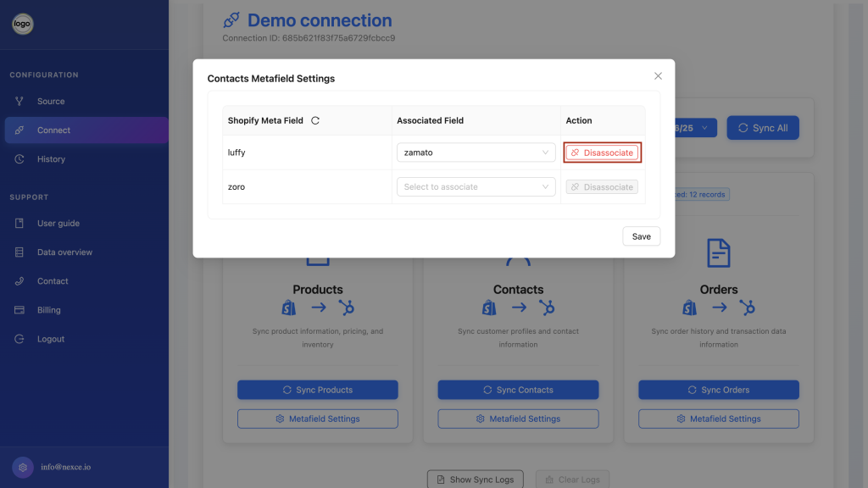The height and width of the screenshot is (488, 868).
Task: Click the logo avatar in sidebar
Action: pyautogui.click(x=23, y=24)
